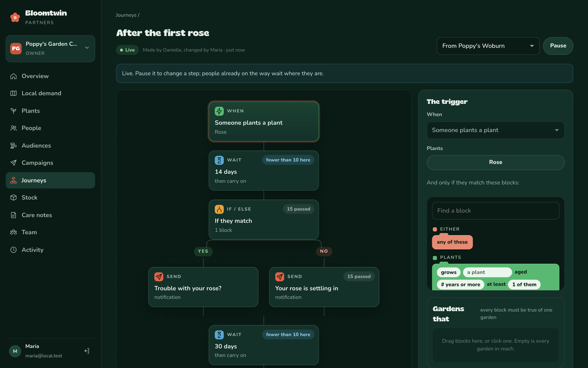Click paper-plane icon on Your rose is settling in
The width and height of the screenshot is (588, 368).
(280, 277)
